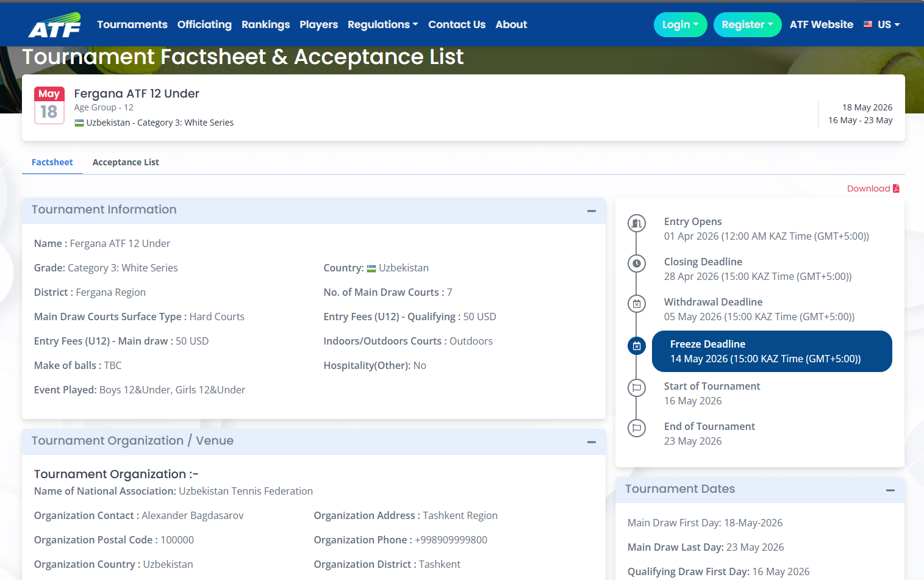The height and width of the screenshot is (580, 924).
Task: Click the 'Age Group - 12' text
Action: [x=104, y=107]
